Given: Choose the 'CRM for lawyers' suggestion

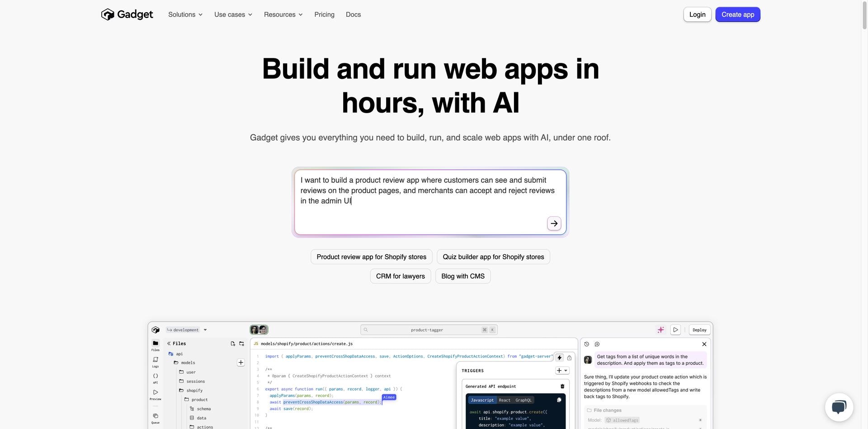Looking at the screenshot, I should click(x=401, y=276).
